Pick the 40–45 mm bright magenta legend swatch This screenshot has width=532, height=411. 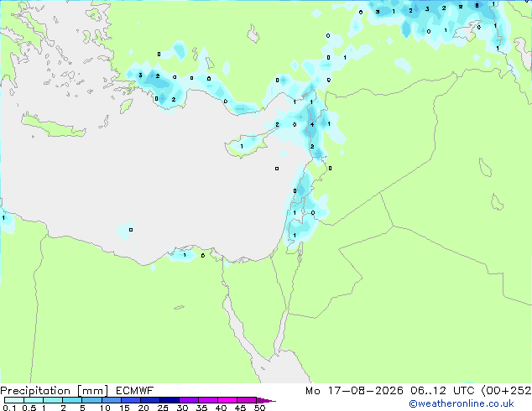tap(227, 400)
